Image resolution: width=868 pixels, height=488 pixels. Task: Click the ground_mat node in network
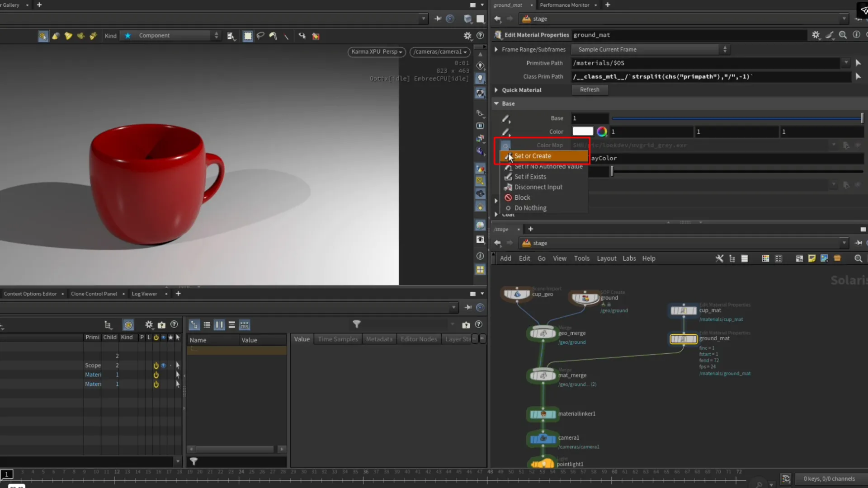click(683, 339)
